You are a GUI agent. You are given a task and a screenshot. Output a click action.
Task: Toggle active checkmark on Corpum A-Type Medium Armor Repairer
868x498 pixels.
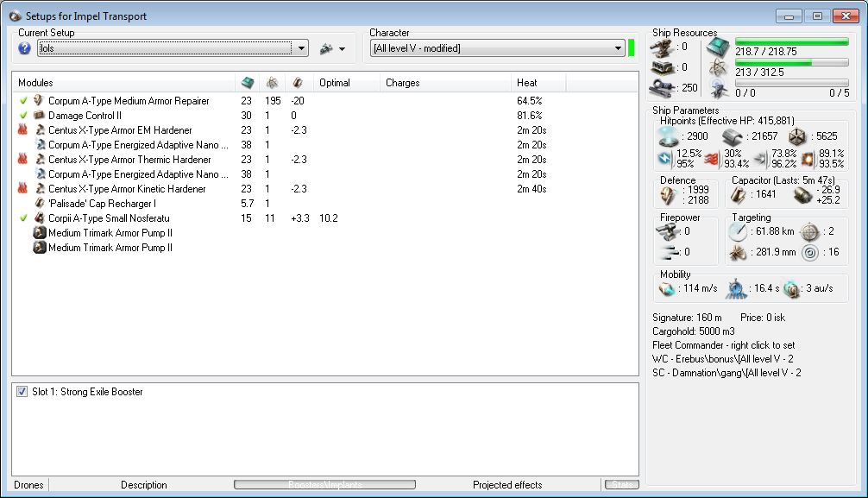click(x=22, y=101)
